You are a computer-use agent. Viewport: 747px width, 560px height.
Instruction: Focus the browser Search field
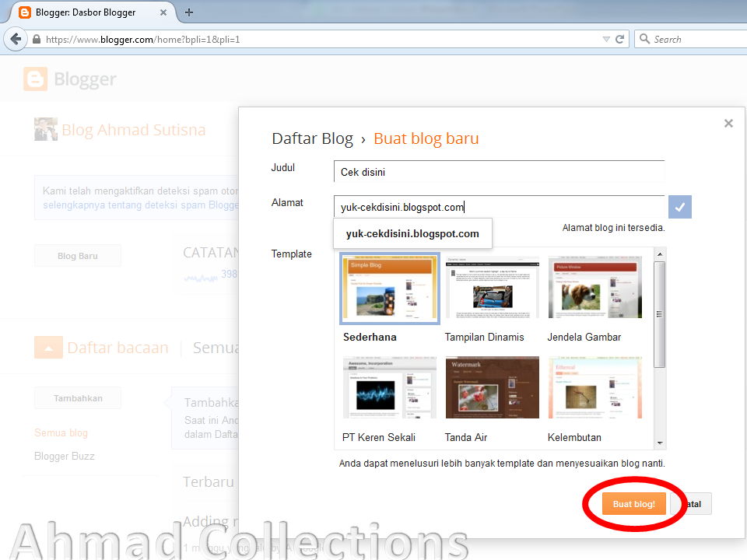tap(691, 39)
